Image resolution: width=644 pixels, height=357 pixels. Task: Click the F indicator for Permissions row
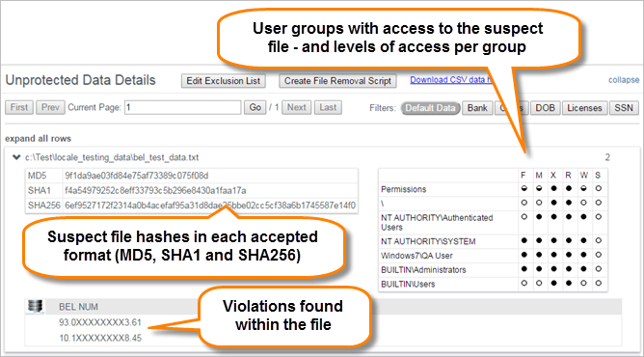tap(524, 188)
